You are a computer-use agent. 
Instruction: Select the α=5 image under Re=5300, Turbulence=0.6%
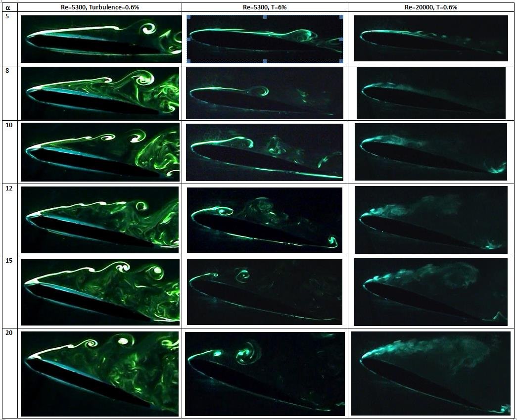101,39
